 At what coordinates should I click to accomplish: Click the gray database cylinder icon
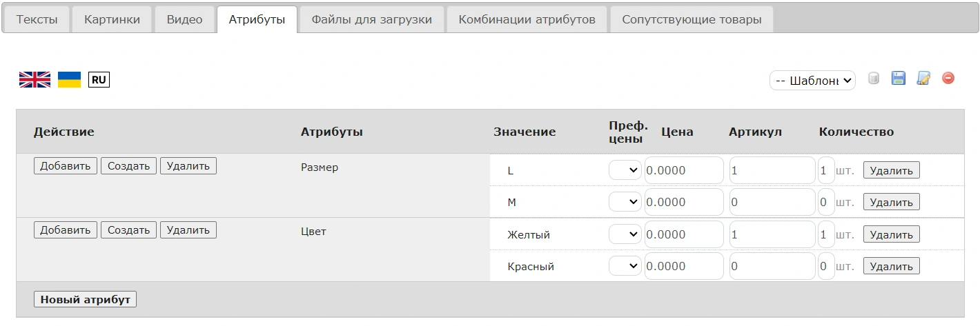coord(873,79)
